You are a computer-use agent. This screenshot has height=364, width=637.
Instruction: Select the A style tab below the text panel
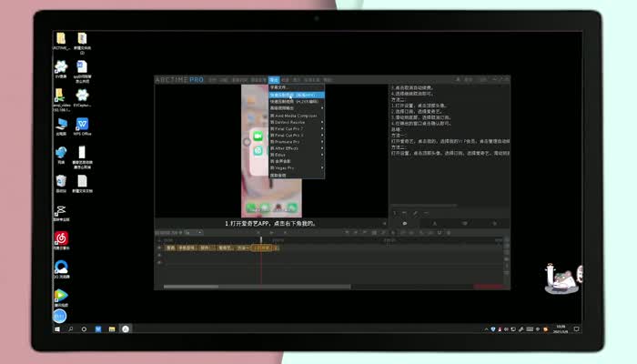tap(435, 224)
